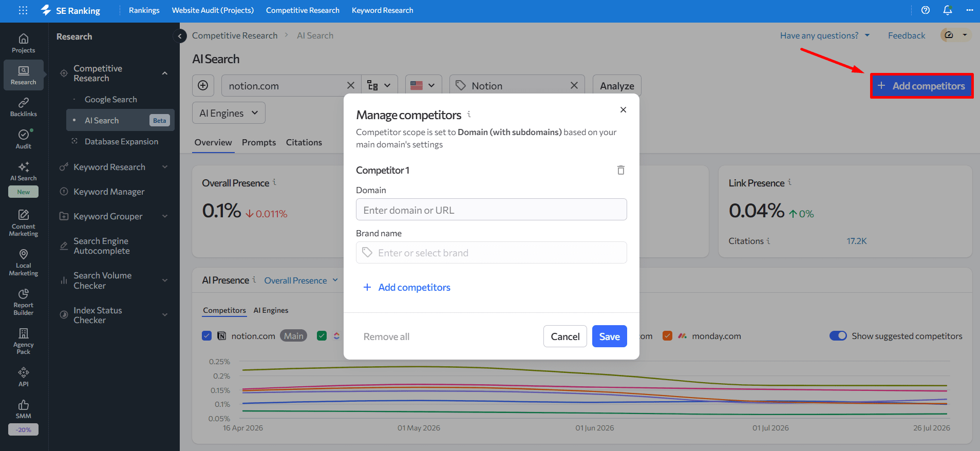Click Remove all in the dialog
The width and height of the screenshot is (980, 451).
pyautogui.click(x=386, y=336)
